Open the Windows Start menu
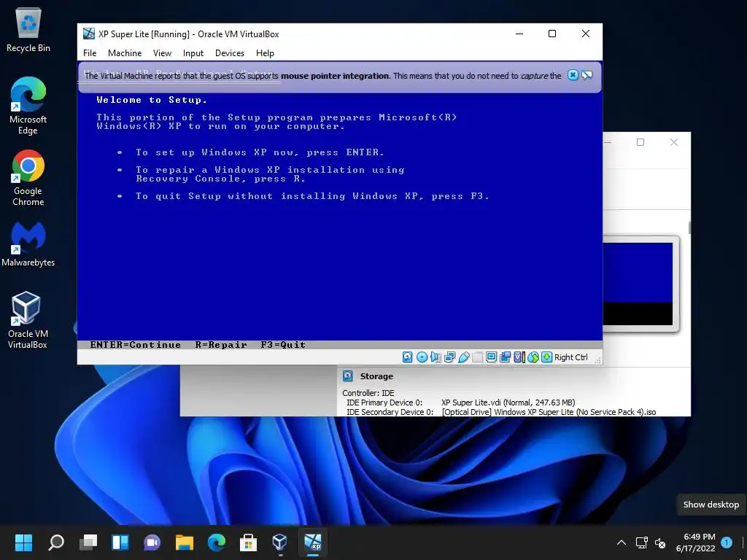Image resolution: width=747 pixels, height=560 pixels. [x=23, y=542]
